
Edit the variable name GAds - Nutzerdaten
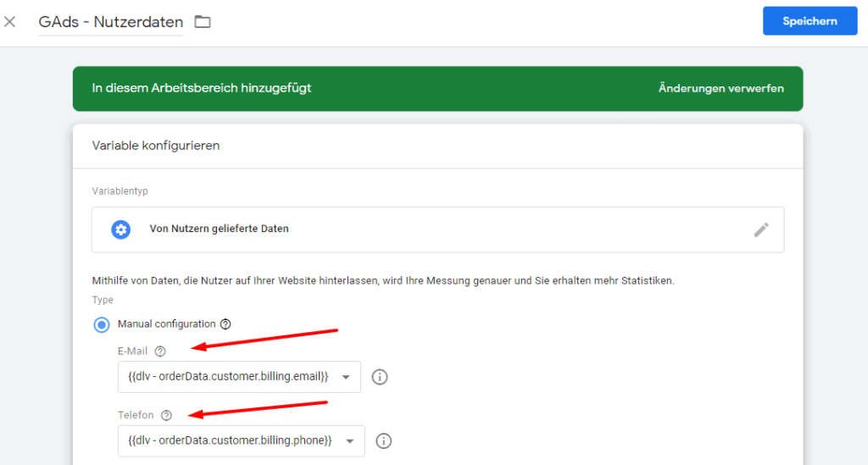(111, 22)
